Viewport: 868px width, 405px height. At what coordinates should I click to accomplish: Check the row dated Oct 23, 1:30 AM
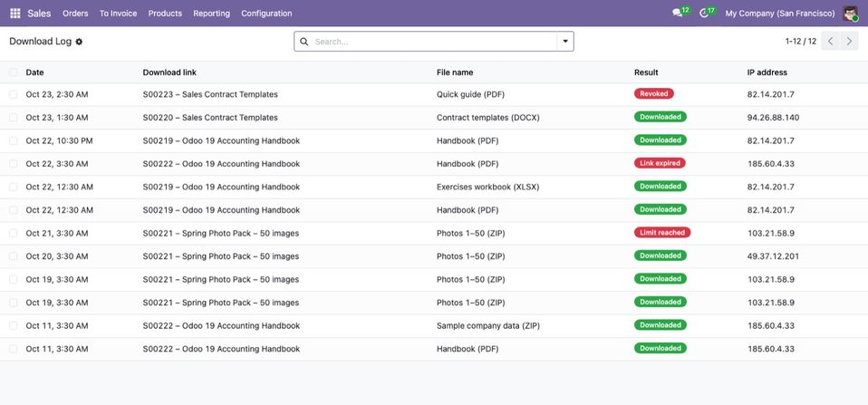[x=14, y=118]
